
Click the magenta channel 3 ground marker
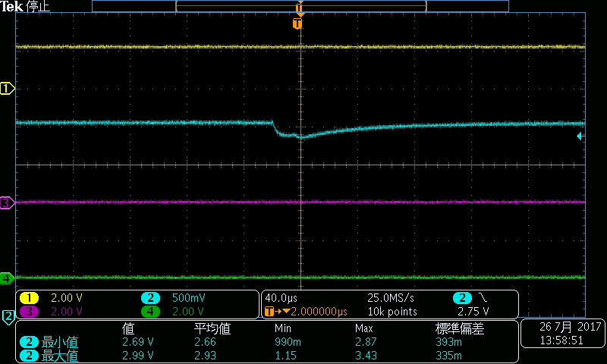tap(7, 202)
